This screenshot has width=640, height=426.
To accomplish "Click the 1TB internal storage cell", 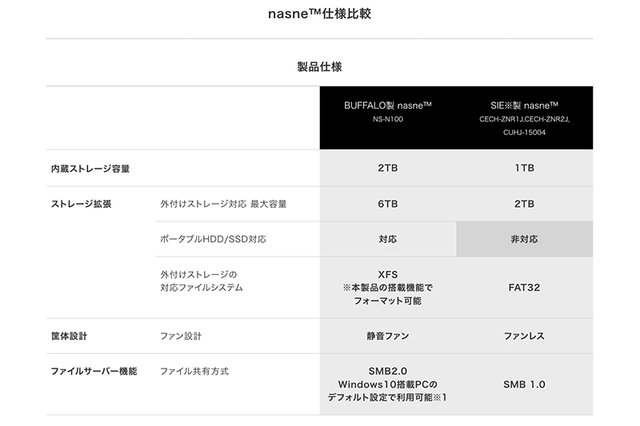I will click(525, 169).
